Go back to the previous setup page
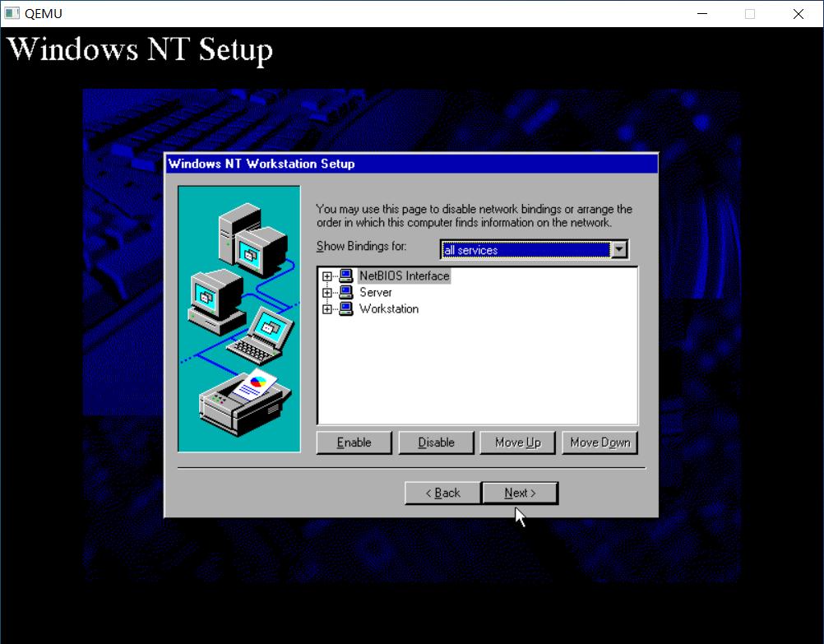This screenshot has height=644, width=824. pyautogui.click(x=442, y=493)
